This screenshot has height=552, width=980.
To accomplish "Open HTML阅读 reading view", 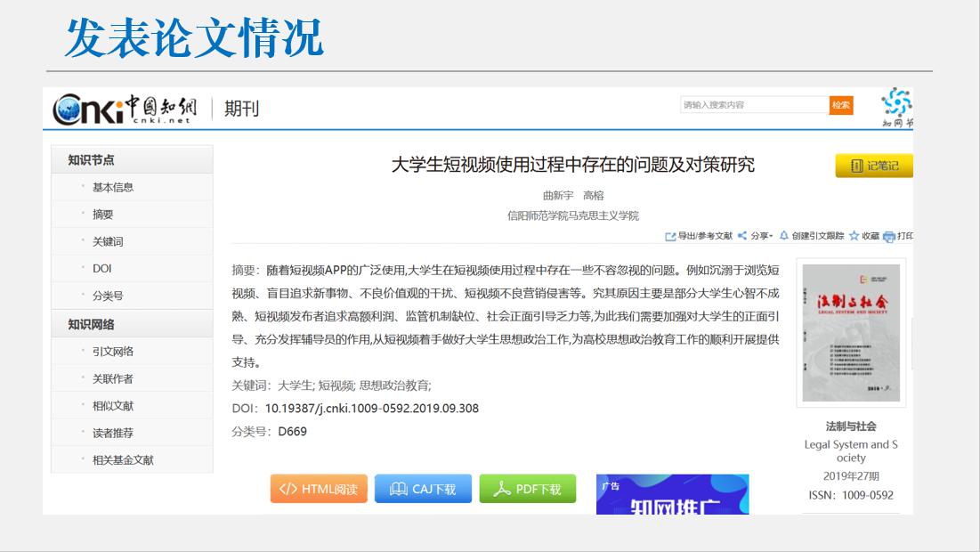I will [x=319, y=489].
